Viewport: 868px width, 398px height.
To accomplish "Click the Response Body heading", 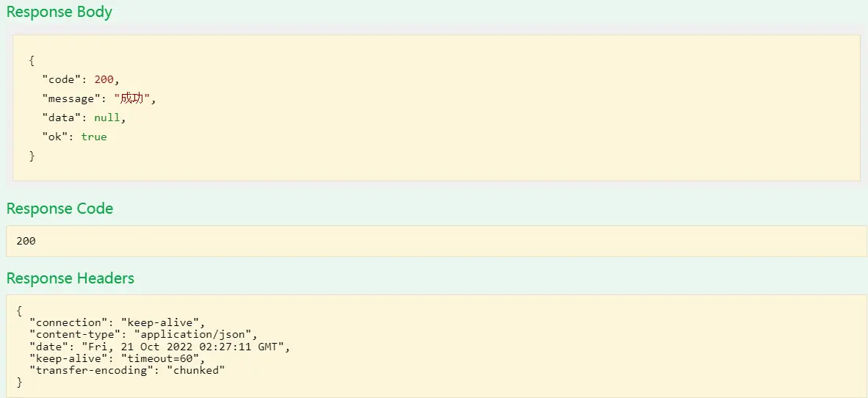I will 59,12.
